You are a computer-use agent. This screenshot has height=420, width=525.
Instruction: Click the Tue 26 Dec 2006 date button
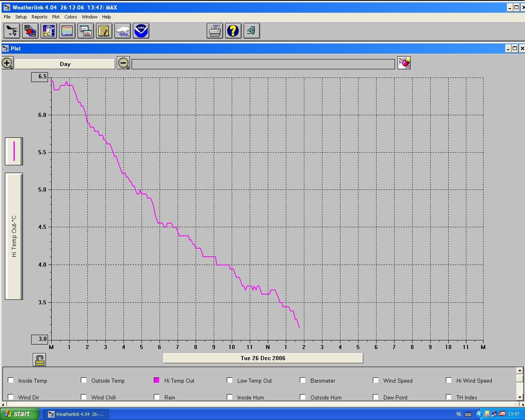(x=263, y=358)
